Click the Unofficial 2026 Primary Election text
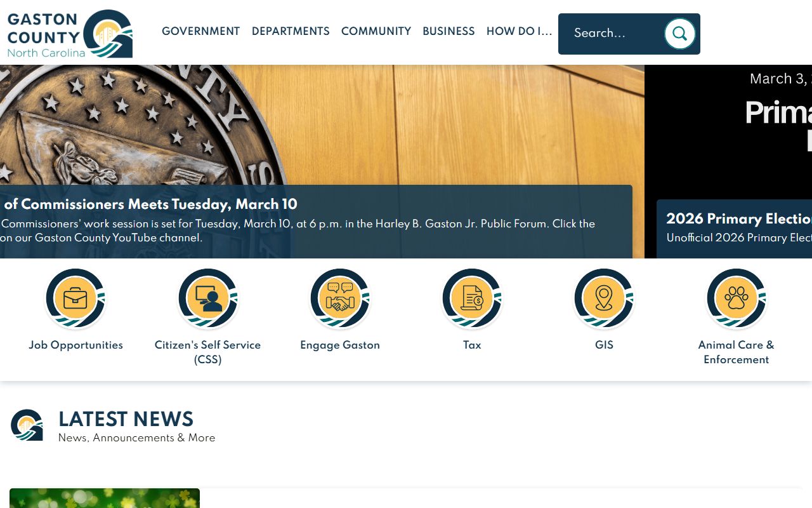The height and width of the screenshot is (508, 812). (739, 237)
